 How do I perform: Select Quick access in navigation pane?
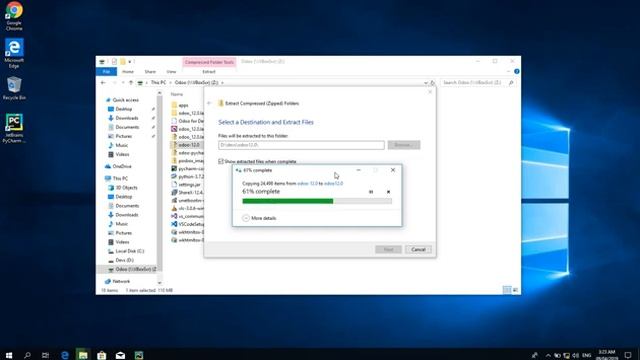[125, 100]
